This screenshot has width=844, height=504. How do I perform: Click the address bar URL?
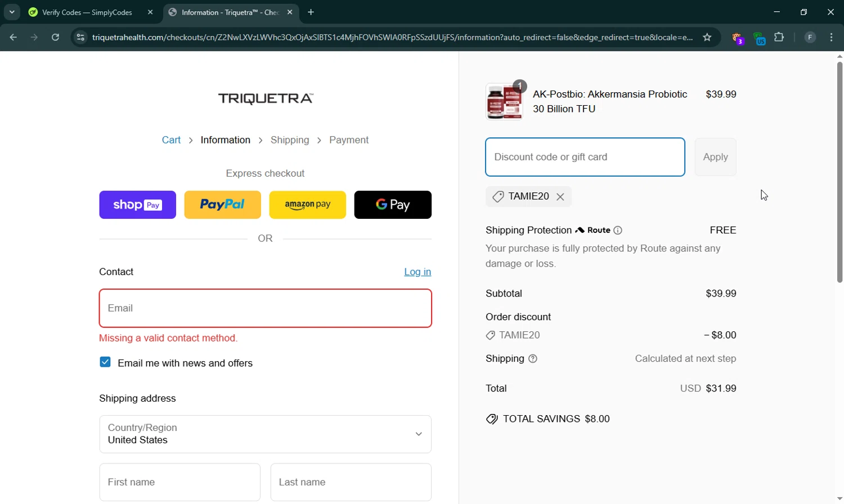pyautogui.click(x=392, y=37)
